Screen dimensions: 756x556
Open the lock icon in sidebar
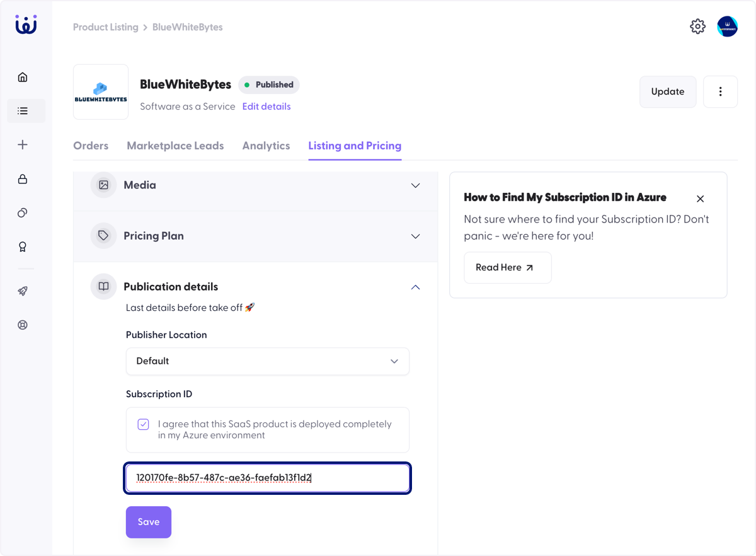tap(23, 179)
